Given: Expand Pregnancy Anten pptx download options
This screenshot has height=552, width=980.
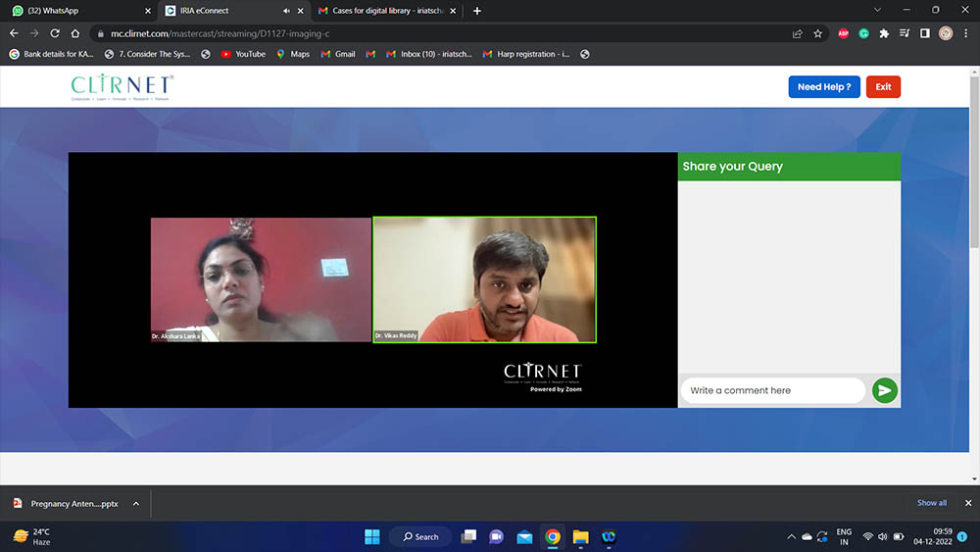Looking at the screenshot, I should [135, 504].
